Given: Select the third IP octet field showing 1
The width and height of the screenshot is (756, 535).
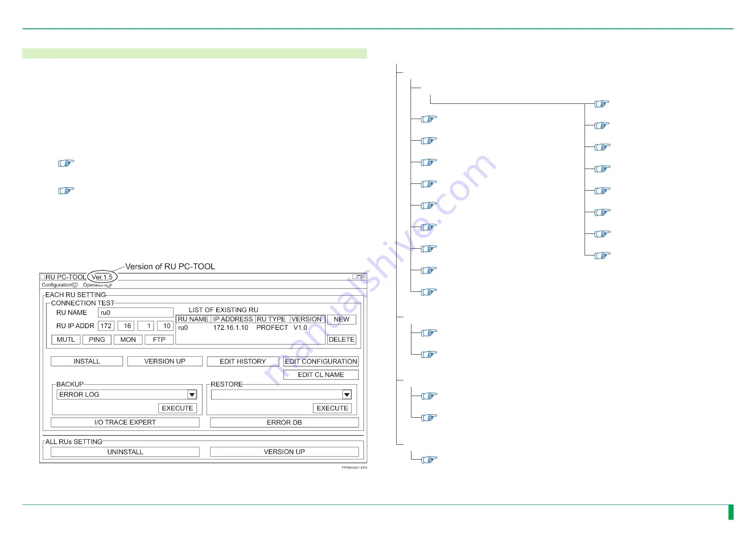Looking at the screenshot, I should click(x=146, y=326).
